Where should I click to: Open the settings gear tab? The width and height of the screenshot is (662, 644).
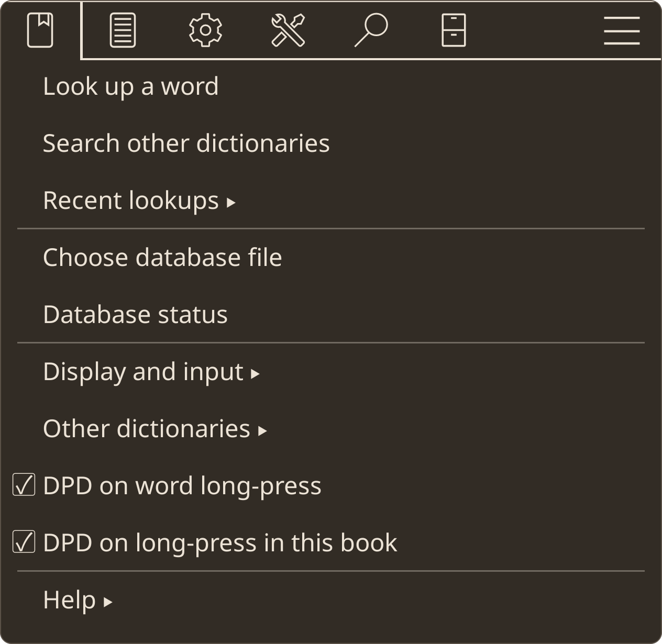pos(205,30)
